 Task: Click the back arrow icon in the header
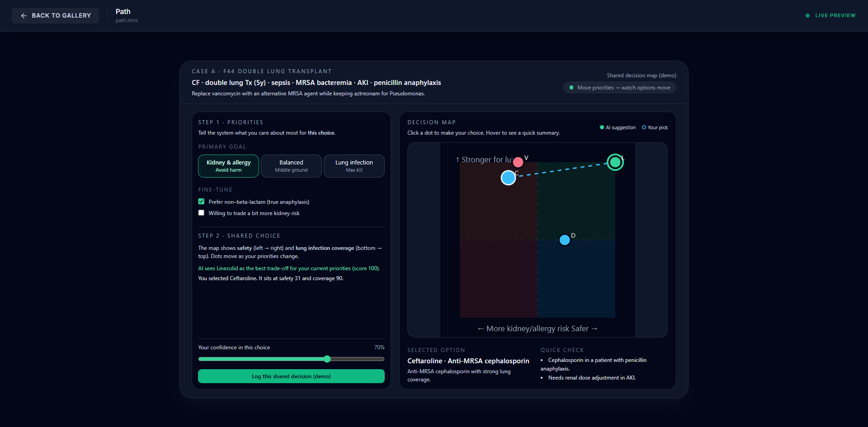click(x=24, y=15)
